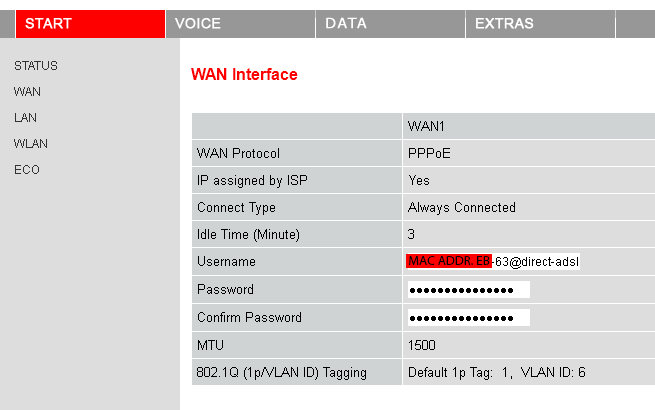Click the PPPoE protocol value

pos(429,154)
